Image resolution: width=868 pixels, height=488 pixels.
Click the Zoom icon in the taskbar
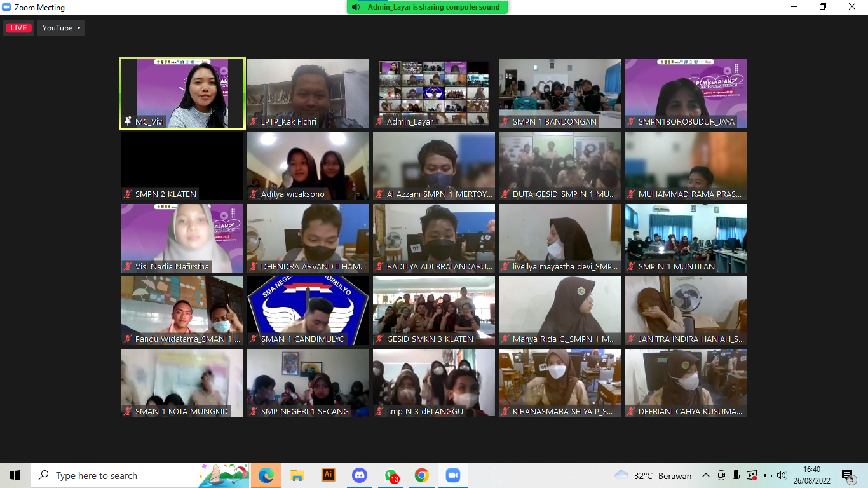(453, 475)
